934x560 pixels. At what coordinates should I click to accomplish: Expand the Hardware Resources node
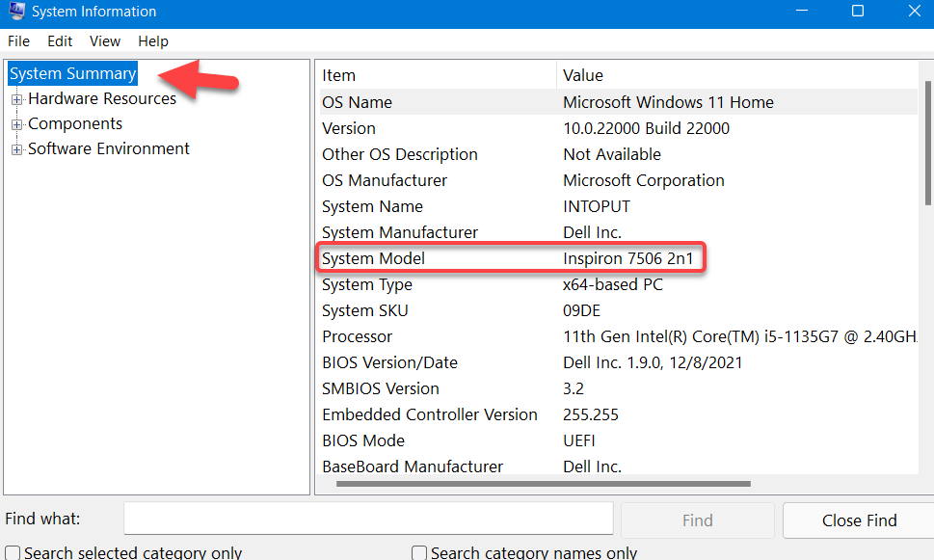point(16,99)
